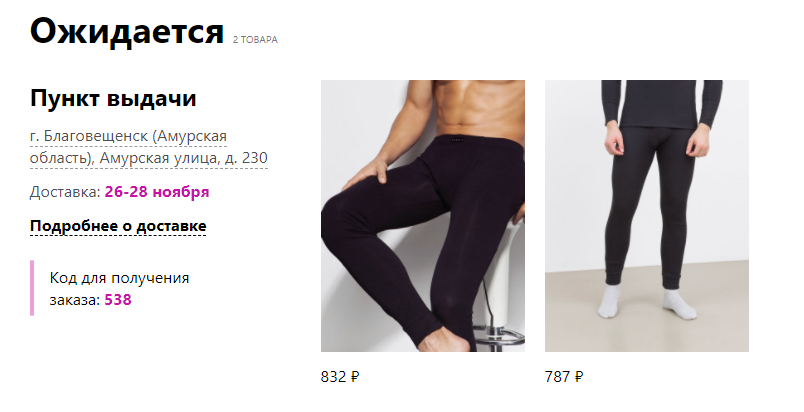This screenshot has width=804, height=412.
Task: Click the 2 товара item counter
Action: pos(255,39)
